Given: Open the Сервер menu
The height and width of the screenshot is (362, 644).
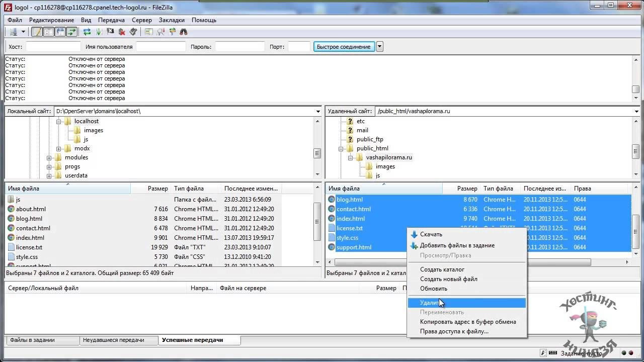Looking at the screenshot, I should [x=141, y=20].
